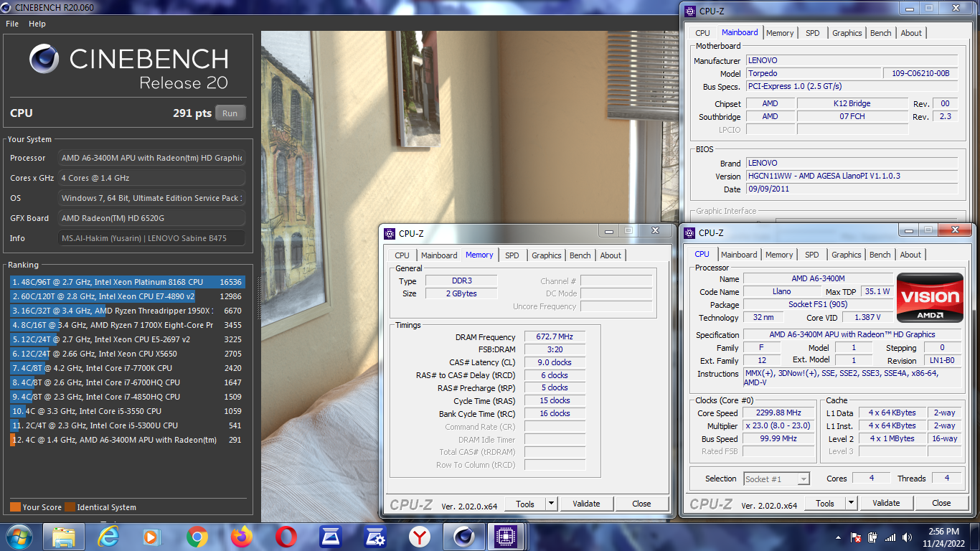This screenshot has height=551, width=980.
Task: Open the volume speaker icon in the tray
Action: click(x=906, y=537)
